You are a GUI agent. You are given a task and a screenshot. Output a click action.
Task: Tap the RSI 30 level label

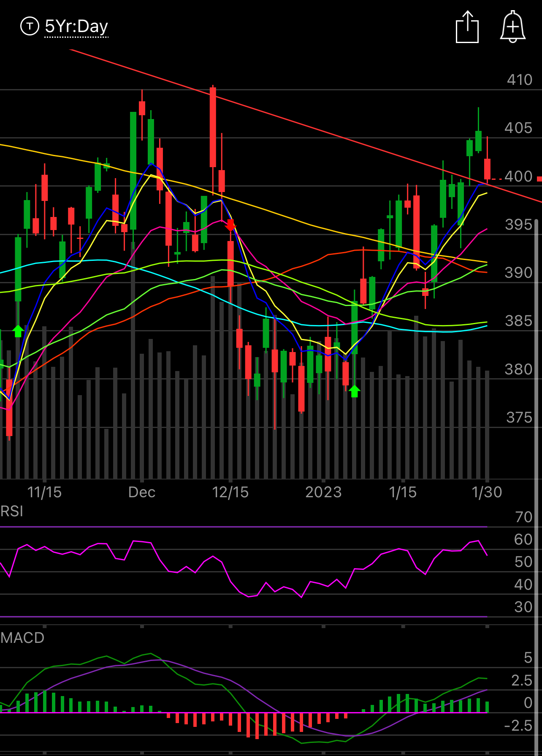tap(523, 607)
